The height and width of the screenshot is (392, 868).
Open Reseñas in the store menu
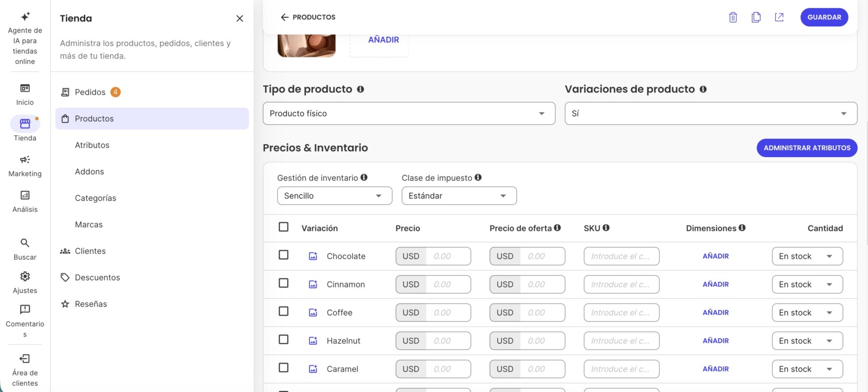(x=152, y=304)
